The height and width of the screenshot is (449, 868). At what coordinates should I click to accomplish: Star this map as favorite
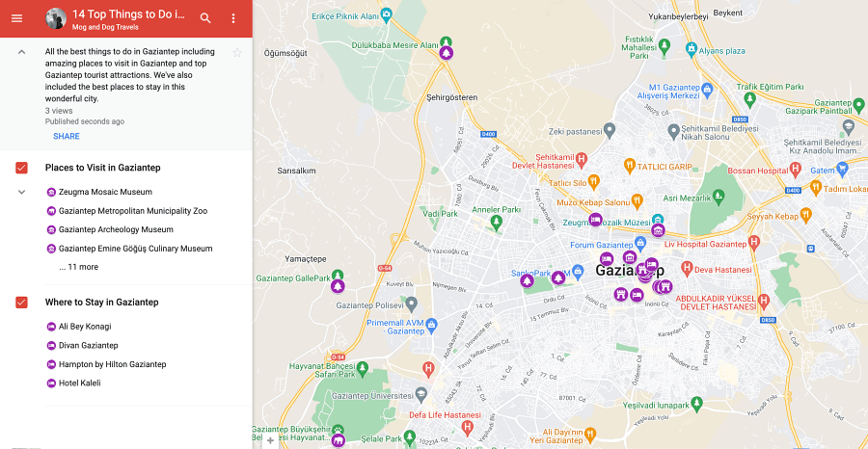(x=237, y=53)
